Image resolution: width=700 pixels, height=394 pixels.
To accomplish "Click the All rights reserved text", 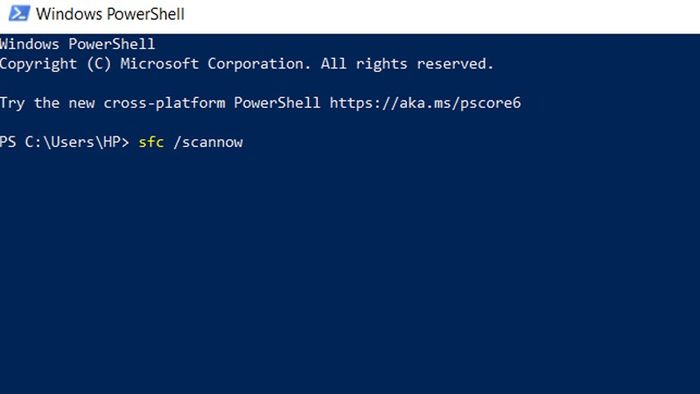I will point(407,64).
